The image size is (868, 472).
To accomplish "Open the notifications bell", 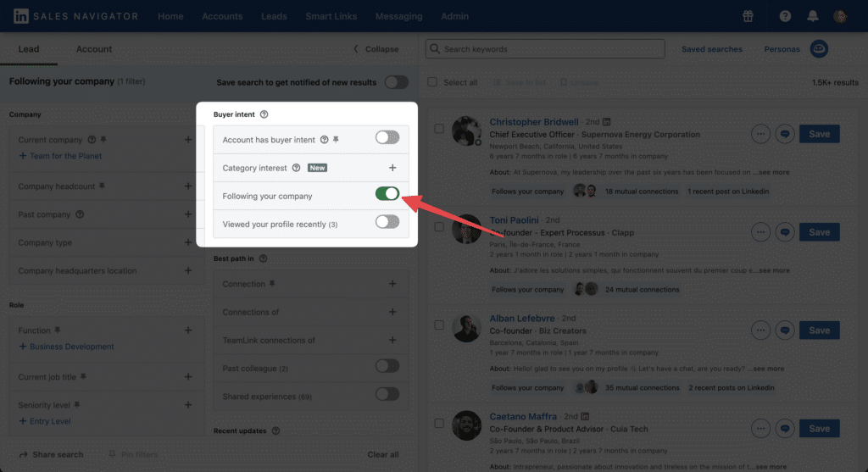I will point(813,16).
